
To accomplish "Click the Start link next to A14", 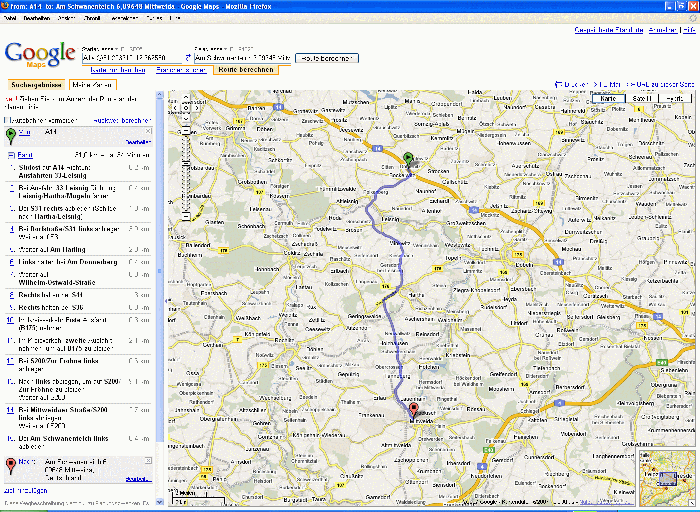I will pos(25,132).
